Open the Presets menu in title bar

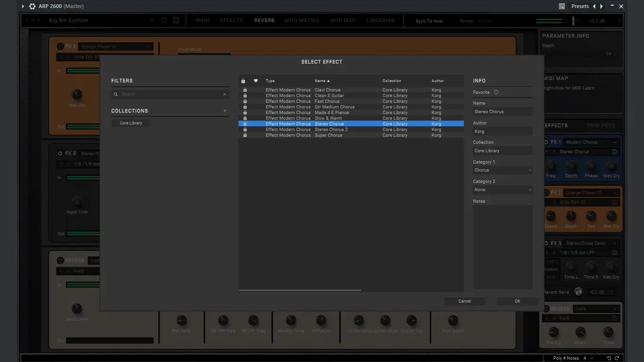[580, 6]
